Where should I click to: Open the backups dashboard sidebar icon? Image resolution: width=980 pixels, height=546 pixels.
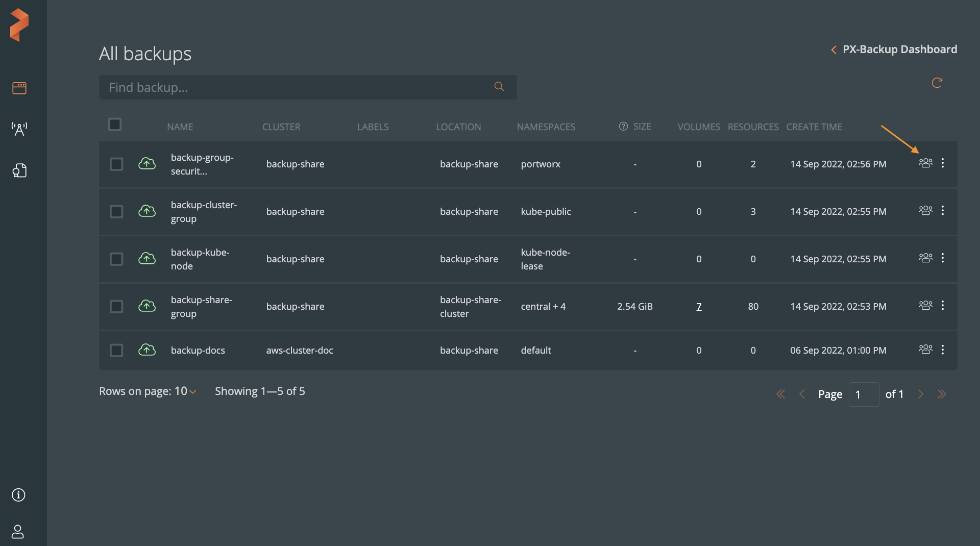pyautogui.click(x=19, y=88)
